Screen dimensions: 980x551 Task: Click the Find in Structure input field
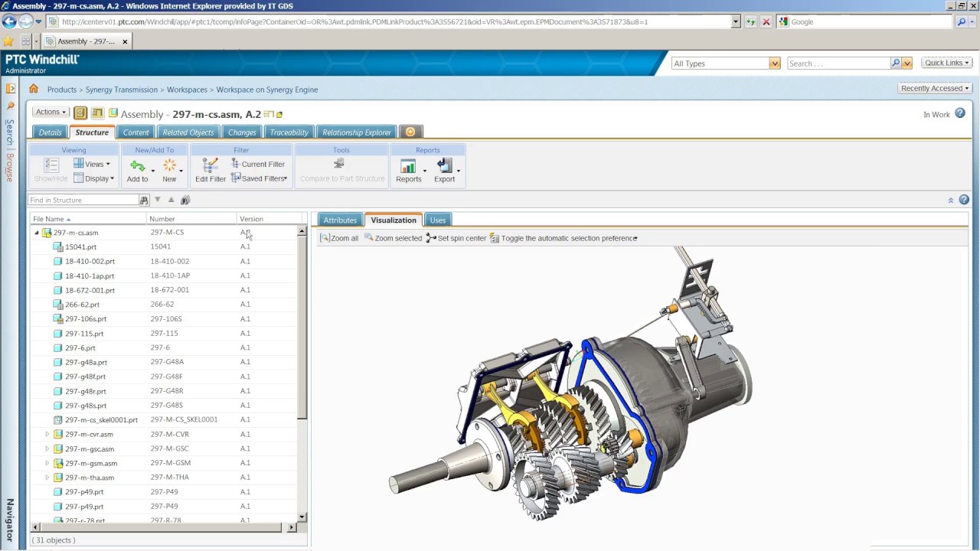click(x=83, y=200)
